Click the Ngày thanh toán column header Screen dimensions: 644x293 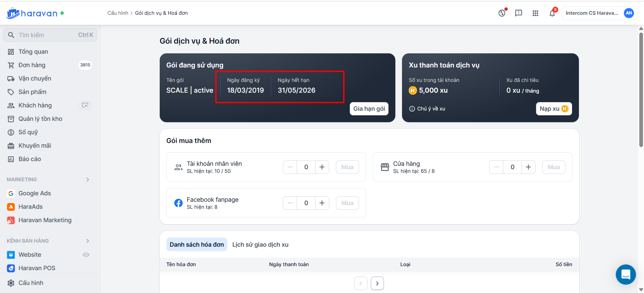pyautogui.click(x=289, y=264)
